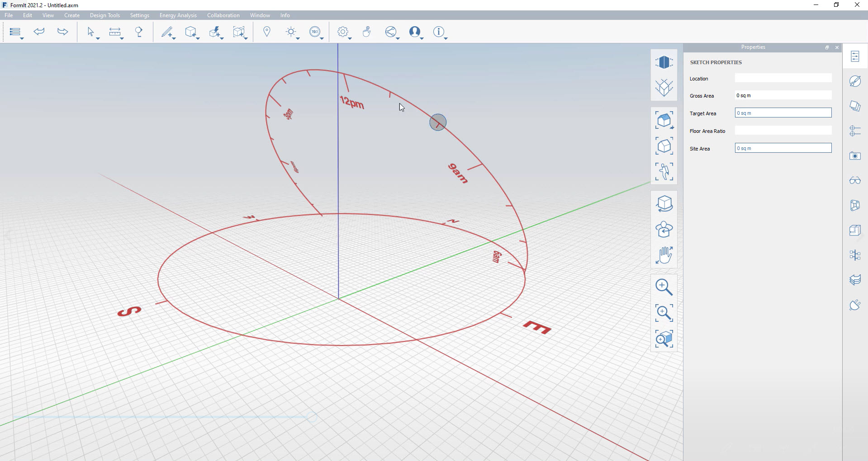Image resolution: width=868 pixels, height=461 pixels.
Task: Select the Pan hand navigation tool
Action: click(x=664, y=255)
